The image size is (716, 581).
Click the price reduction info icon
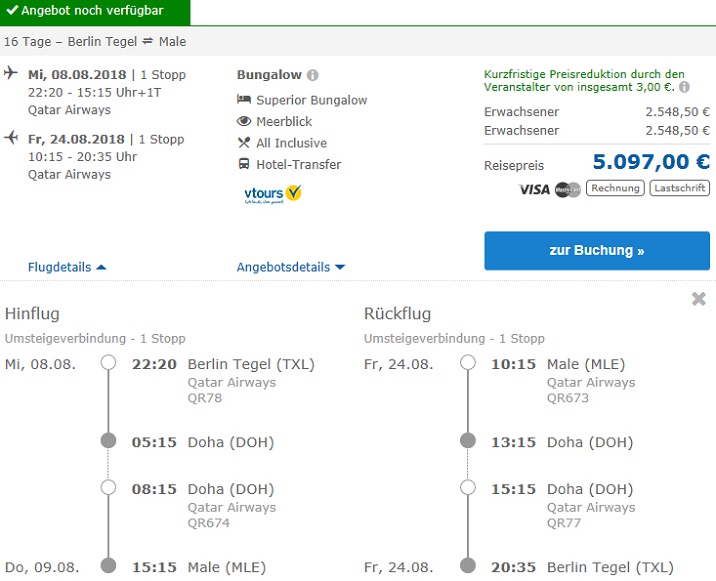(684, 88)
